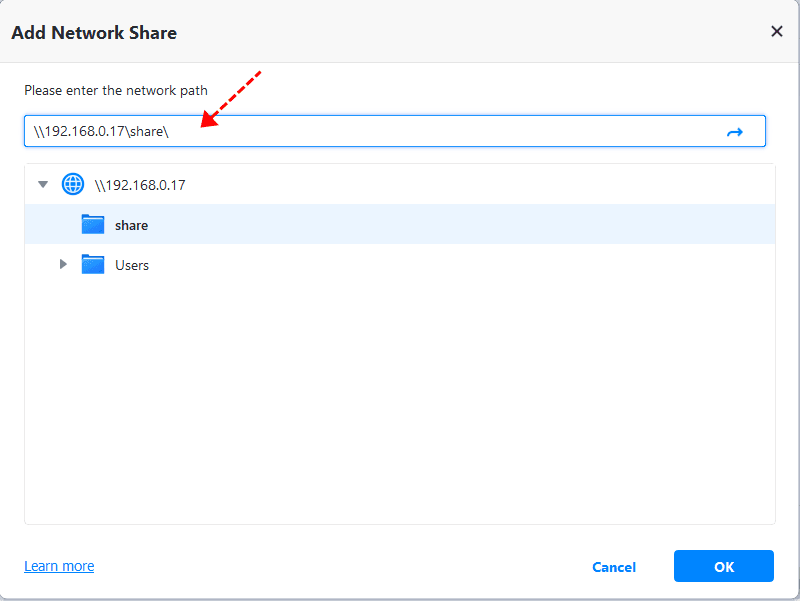Select the share folder label
This screenshot has width=800, height=601.
131,225
